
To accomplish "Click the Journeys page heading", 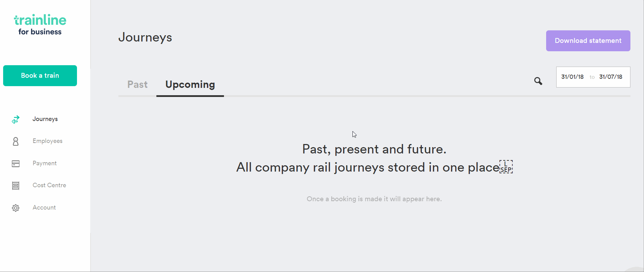I will click(x=145, y=37).
